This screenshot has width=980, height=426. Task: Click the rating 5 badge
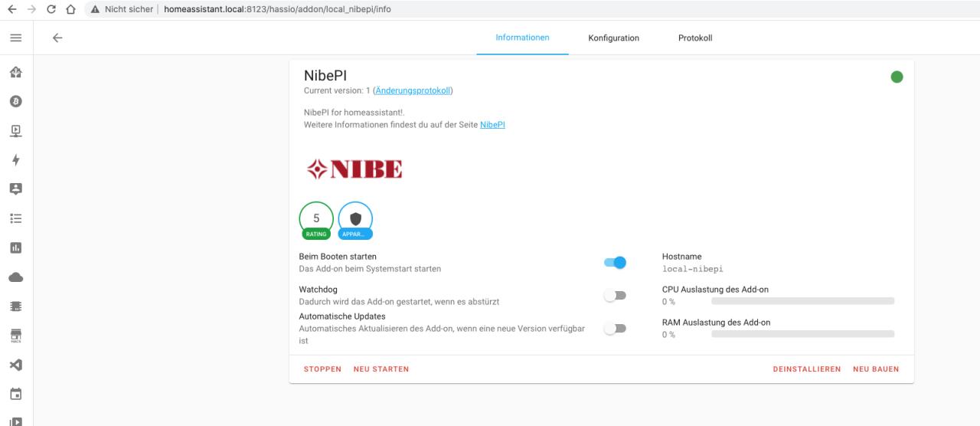click(316, 221)
